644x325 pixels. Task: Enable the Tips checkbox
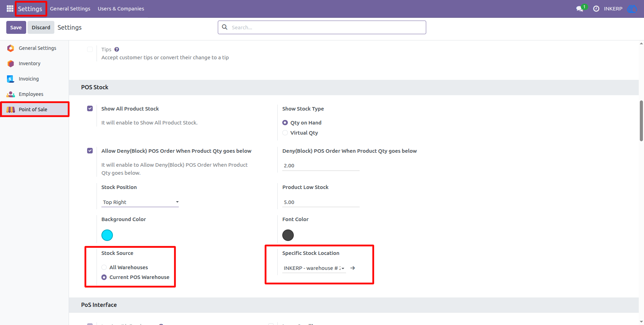tap(90, 49)
